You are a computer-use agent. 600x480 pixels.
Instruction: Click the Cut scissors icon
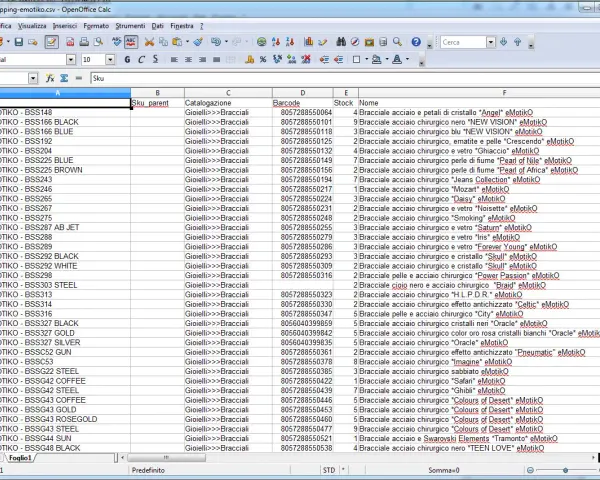pos(149,42)
